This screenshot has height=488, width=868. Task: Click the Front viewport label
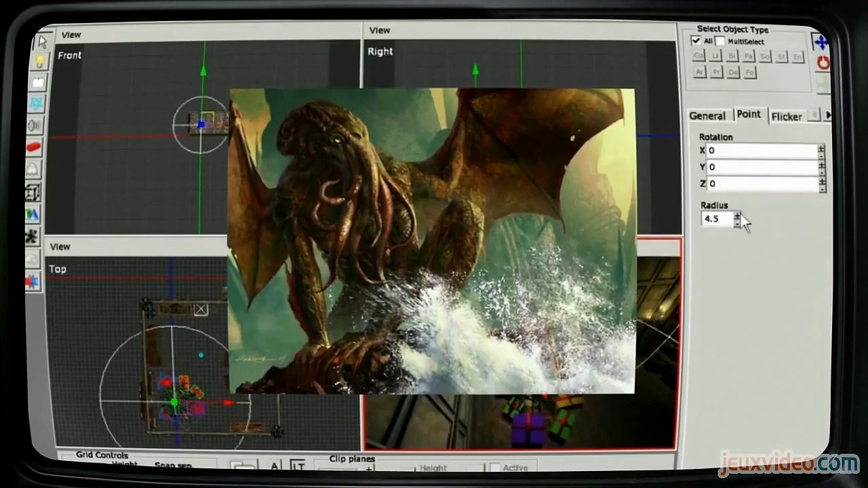tap(70, 56)
